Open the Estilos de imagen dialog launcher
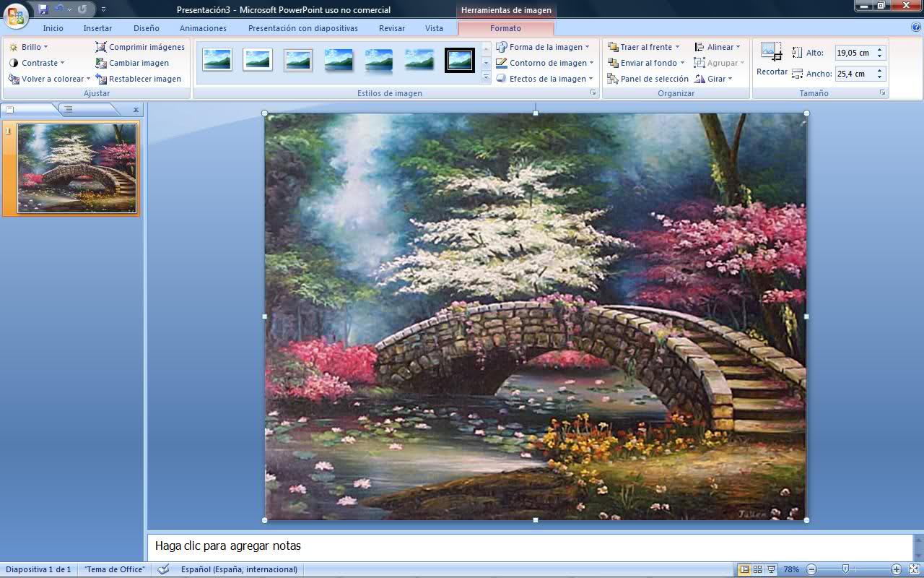The width and height of the screenshot is (924, 578). [x=593, y=93]
